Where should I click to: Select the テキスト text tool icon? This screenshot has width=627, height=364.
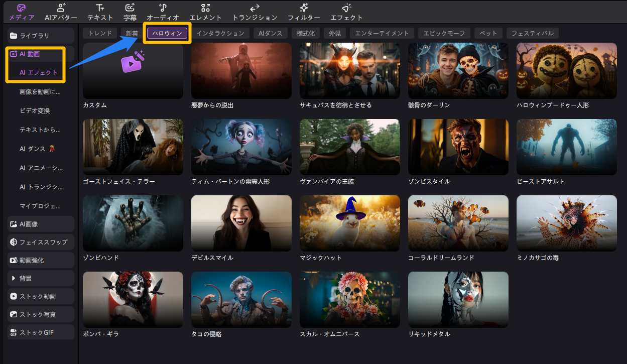[x=100, y=9]
